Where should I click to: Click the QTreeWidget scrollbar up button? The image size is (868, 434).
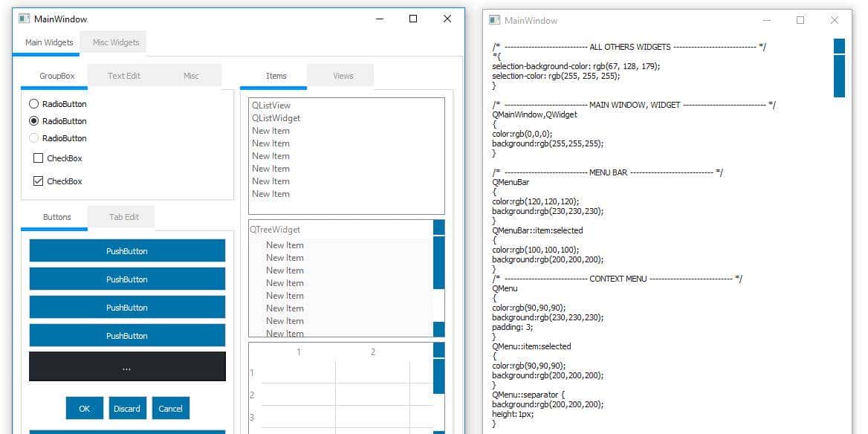point(438,227)
